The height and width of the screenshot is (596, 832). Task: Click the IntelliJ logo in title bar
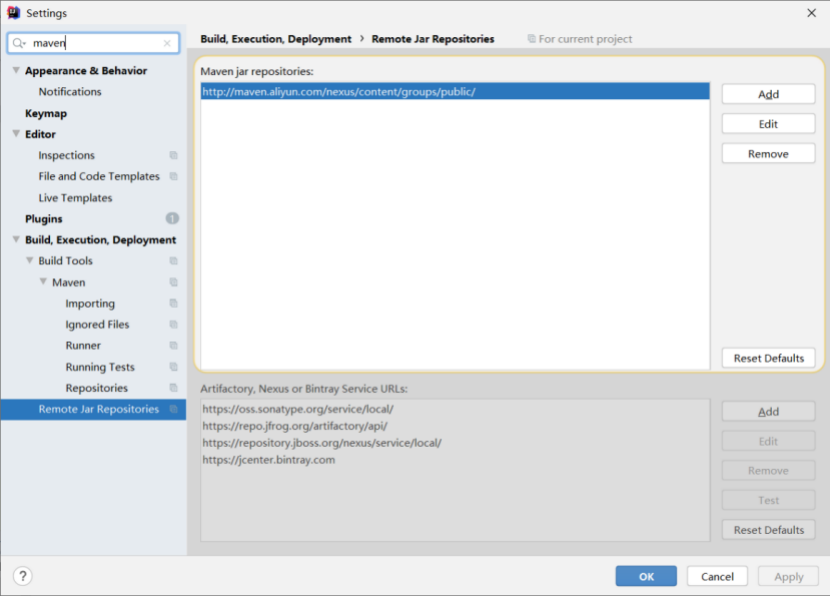[13, 12]
